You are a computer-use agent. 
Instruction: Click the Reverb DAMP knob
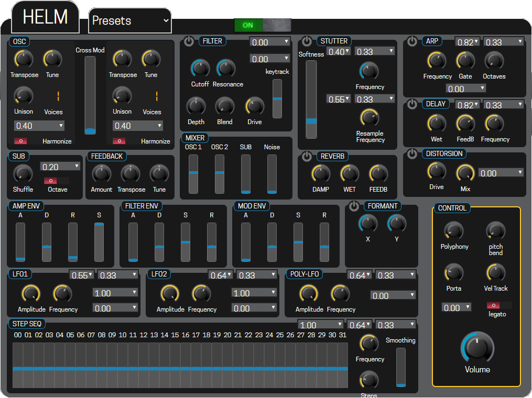click(321, 173)
